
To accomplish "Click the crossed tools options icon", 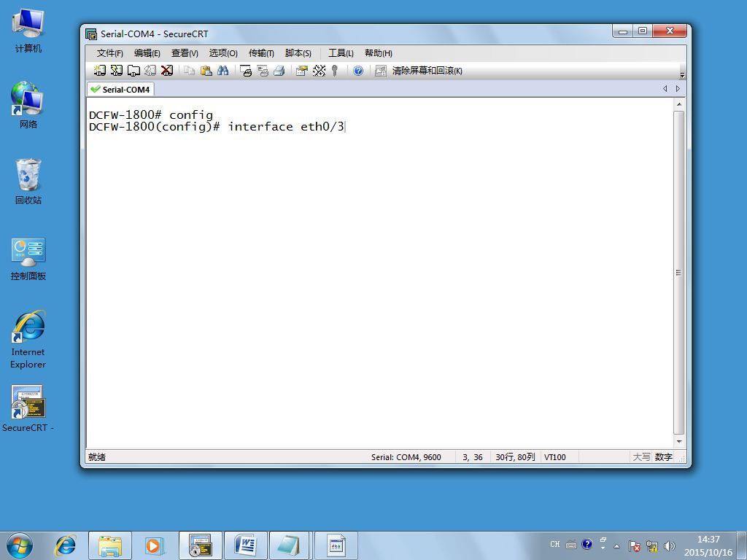I will 319,71.
